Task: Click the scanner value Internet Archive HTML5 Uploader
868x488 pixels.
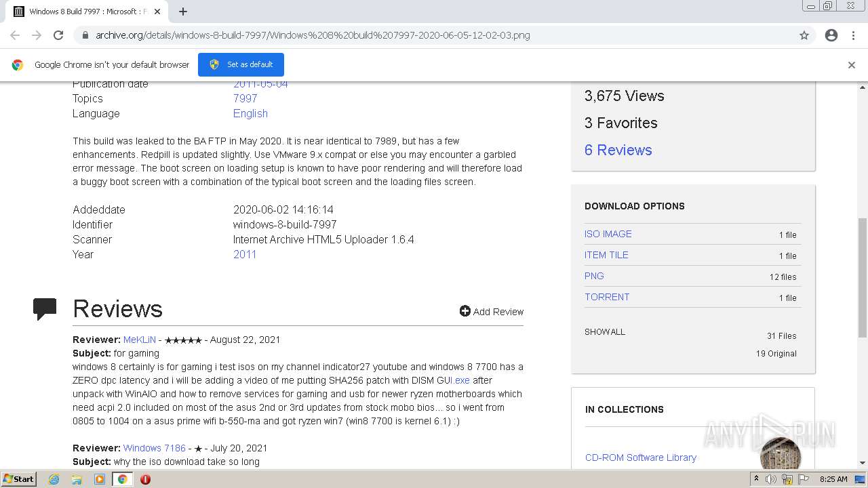Action: point(323,239)
